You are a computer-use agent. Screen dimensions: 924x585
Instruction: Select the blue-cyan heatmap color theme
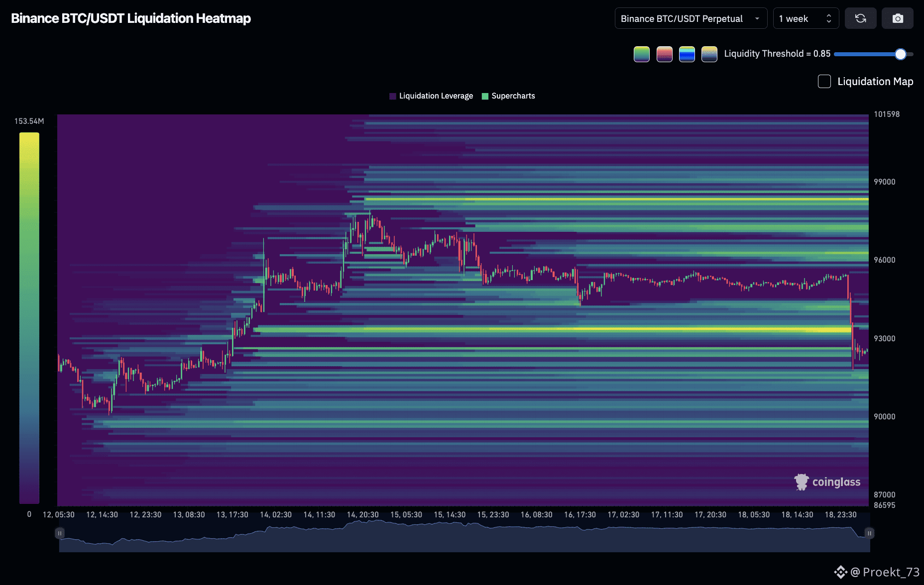(x=687, y=54)
